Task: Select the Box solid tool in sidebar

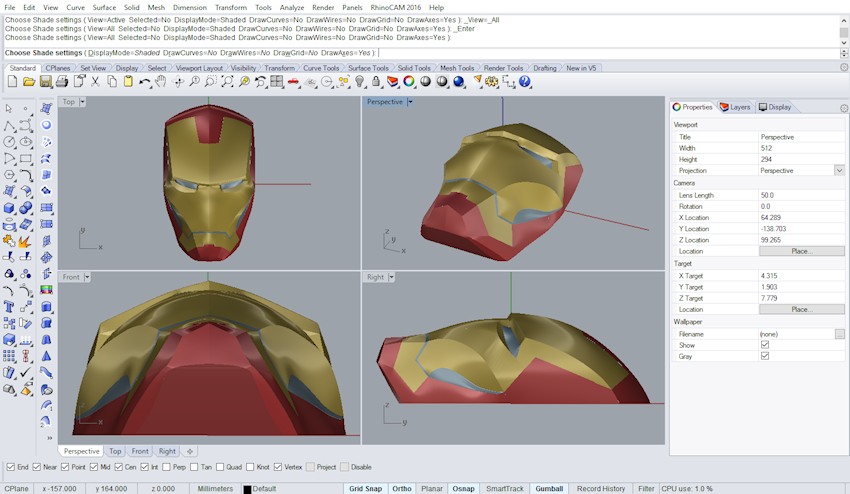Action: pyautogui.click(x=9, y=208)
